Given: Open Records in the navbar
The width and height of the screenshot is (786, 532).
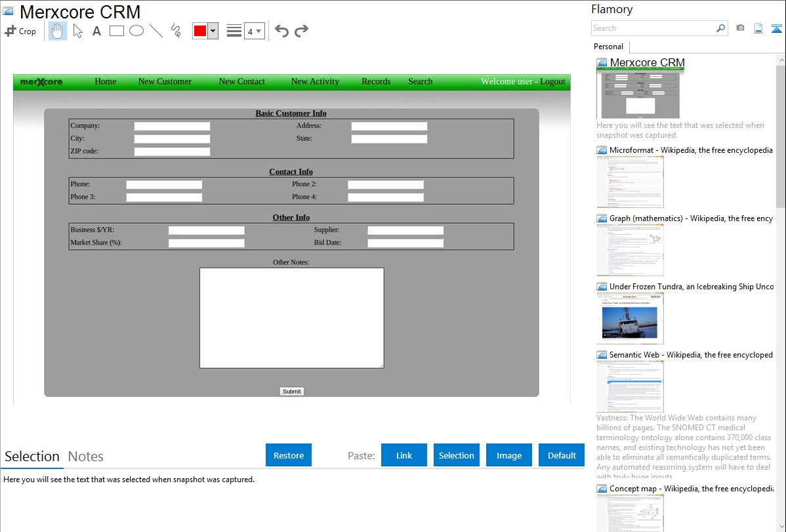Looking at the screenshot, I should coord(376,82).
